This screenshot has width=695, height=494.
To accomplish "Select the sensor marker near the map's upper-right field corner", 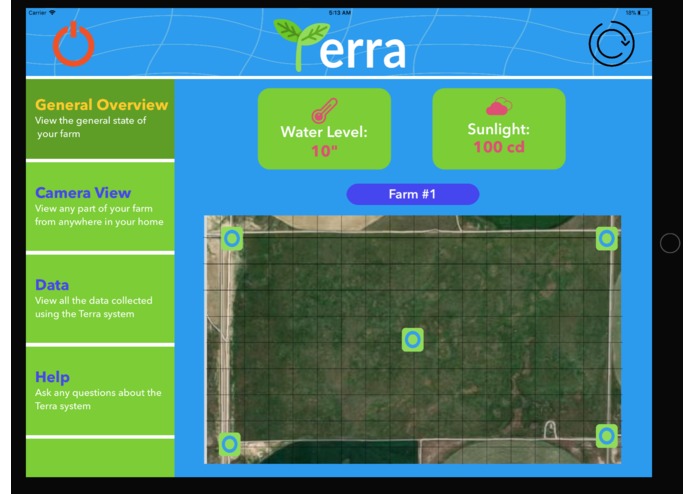I will (607, 239).
